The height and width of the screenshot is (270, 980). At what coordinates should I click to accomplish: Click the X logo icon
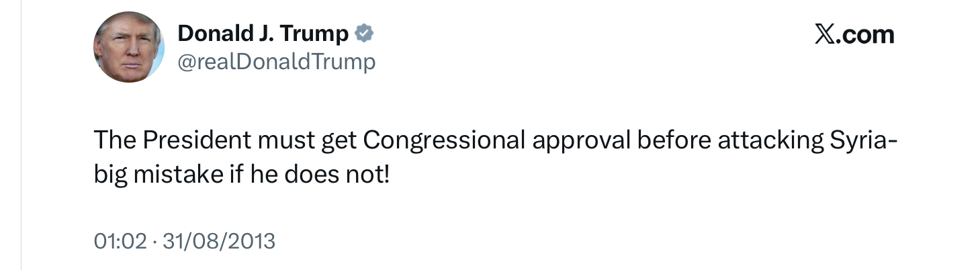[x=824, y=34]
